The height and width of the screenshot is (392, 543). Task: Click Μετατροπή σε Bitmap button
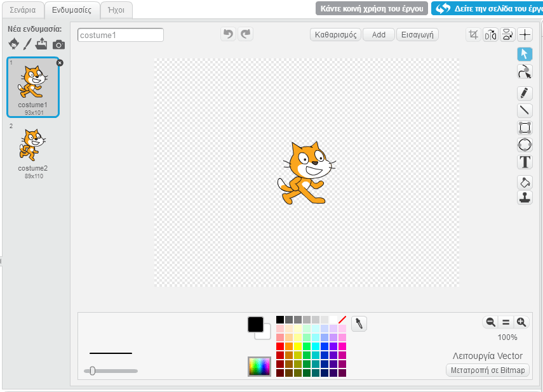pos(488,370)
